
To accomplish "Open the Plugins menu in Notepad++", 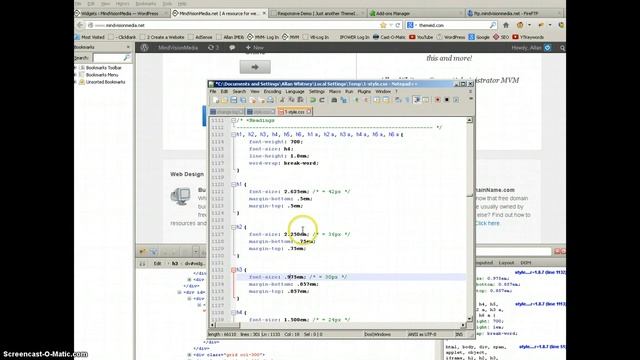I will pos(364,91).
